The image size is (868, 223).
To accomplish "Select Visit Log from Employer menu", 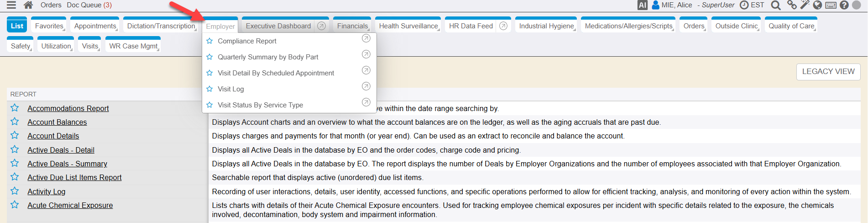I will [231, 89].
